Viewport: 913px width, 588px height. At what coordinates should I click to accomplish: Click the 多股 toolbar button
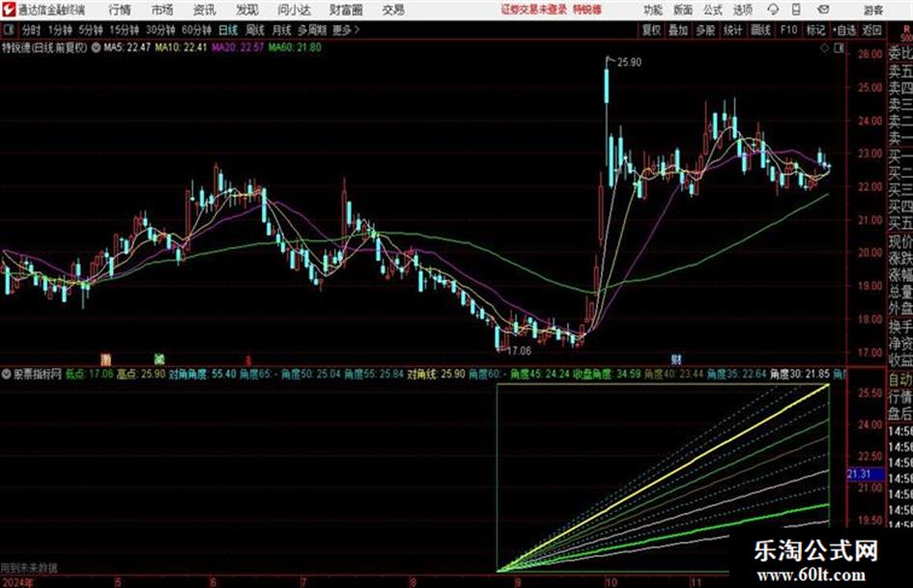pos(705,30)
